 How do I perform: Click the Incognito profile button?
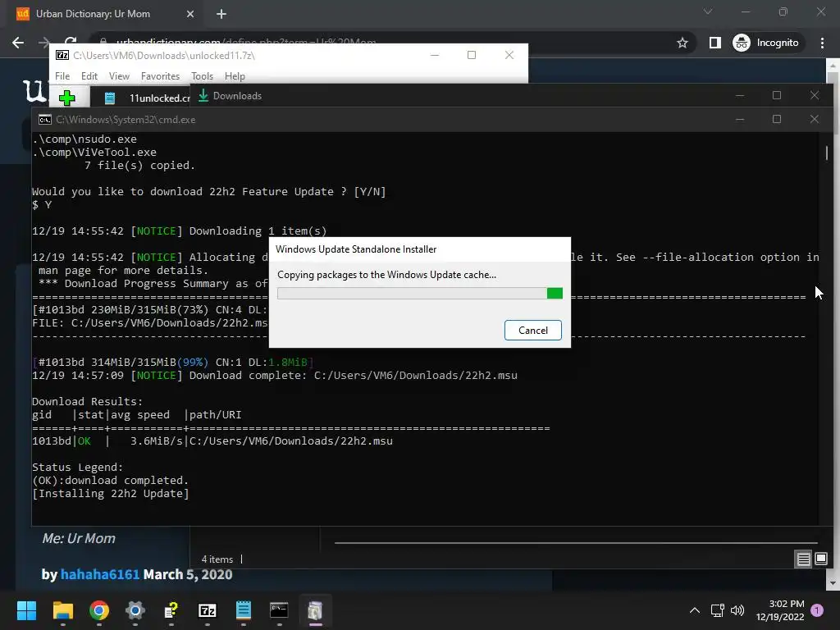coord(766,43)
